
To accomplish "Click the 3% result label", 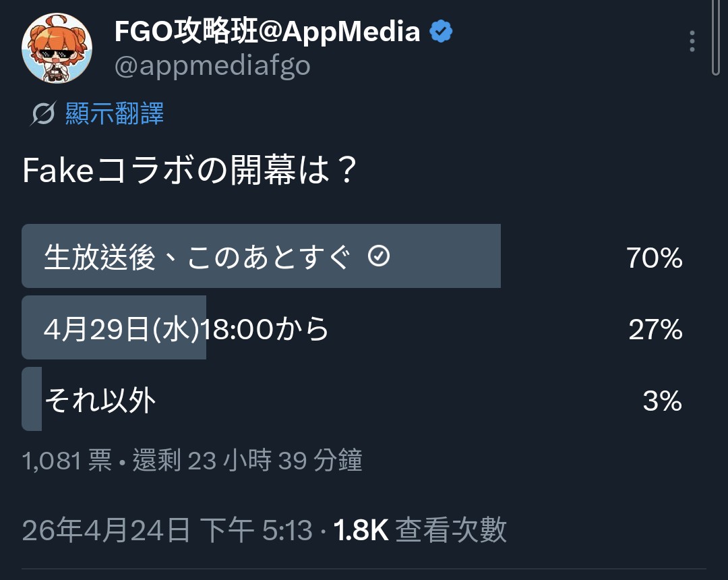I will point(662,402).
